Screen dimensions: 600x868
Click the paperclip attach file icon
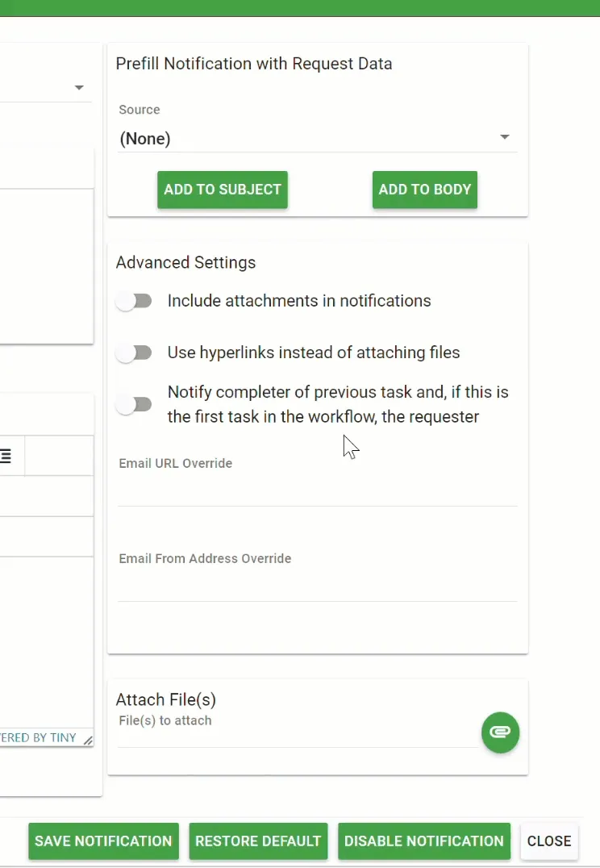click(500, 732)
